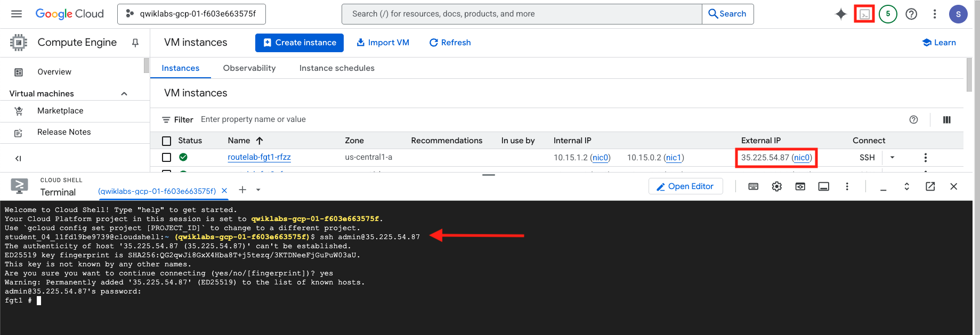Screen dimensions: 980x335
Task: Open Editor in Cloud Shell
Action: click(685, 186)
